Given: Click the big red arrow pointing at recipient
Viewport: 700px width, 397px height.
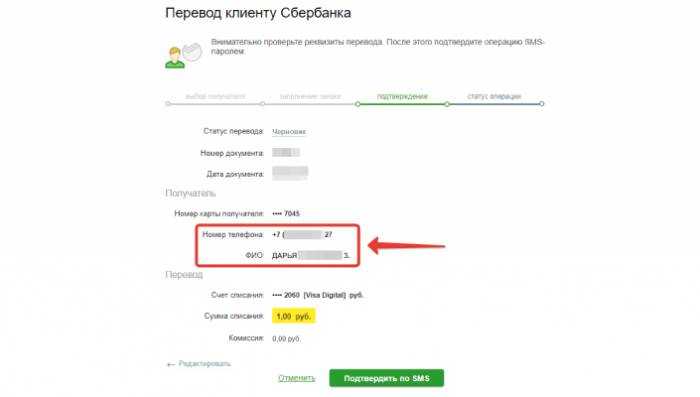Looking at the screenshot, I should (x=406, y=246).
